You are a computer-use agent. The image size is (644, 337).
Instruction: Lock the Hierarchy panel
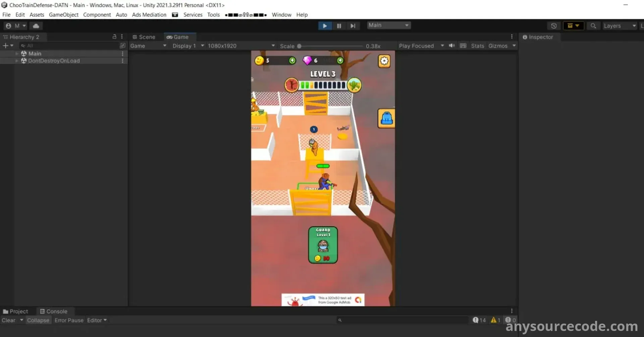click(x=114, y=37)
